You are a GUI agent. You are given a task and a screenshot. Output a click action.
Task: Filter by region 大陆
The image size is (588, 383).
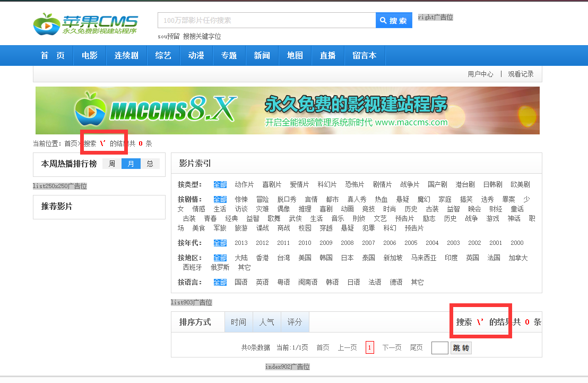[241, 258]
